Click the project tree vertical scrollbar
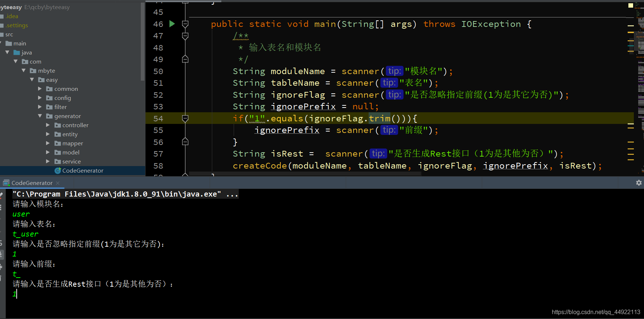The image size is (644, 319). click(x=143, y=41)
